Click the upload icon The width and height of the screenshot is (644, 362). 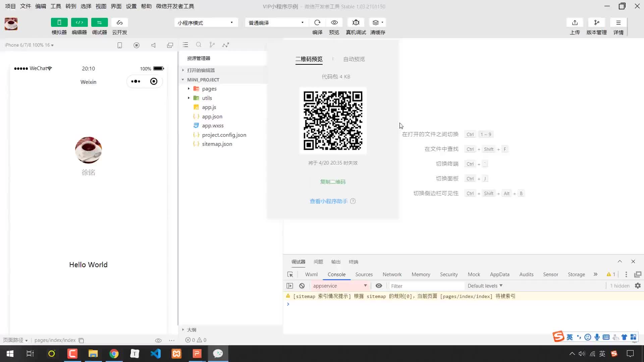point(575,22)
